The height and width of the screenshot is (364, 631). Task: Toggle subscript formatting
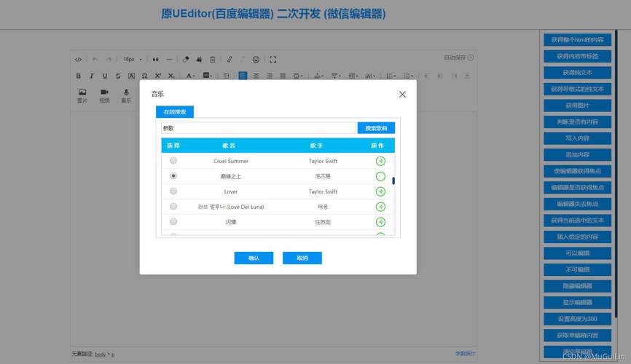(x=171, y=76)
